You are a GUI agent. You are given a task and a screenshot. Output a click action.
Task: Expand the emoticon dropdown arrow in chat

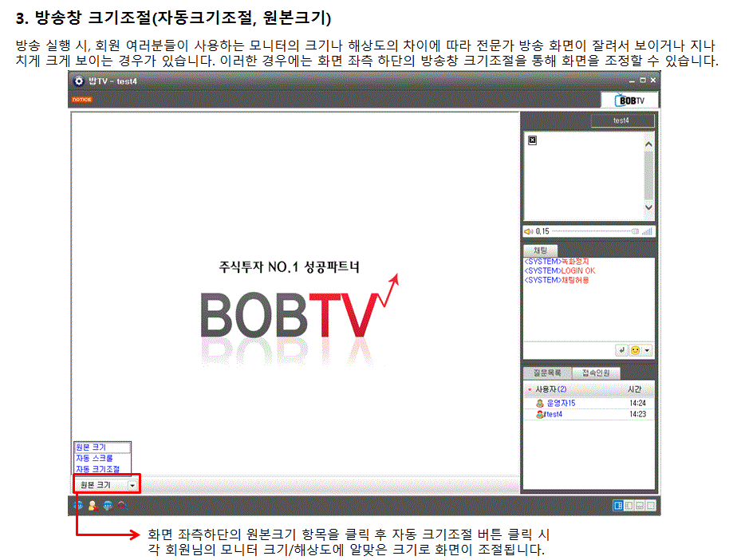(x=647, y=350)
